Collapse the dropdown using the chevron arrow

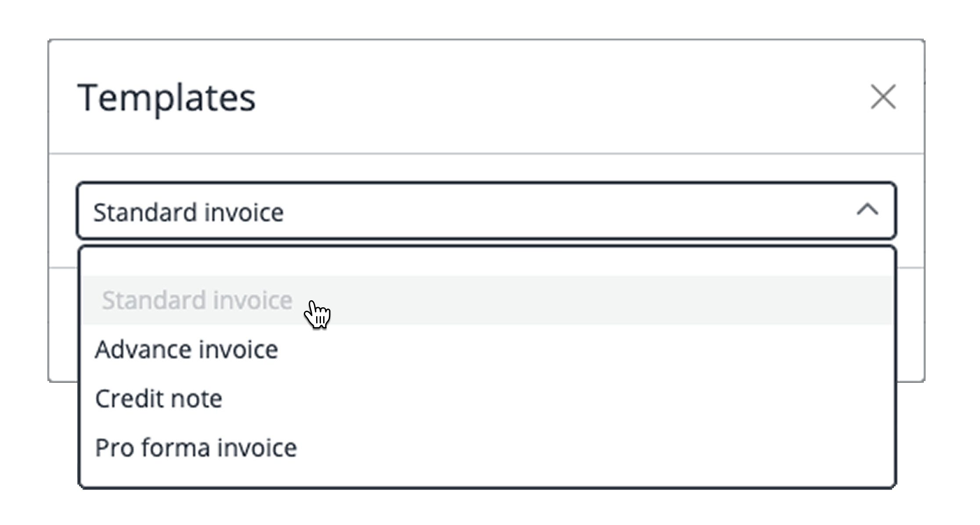[x=867, y=210]
